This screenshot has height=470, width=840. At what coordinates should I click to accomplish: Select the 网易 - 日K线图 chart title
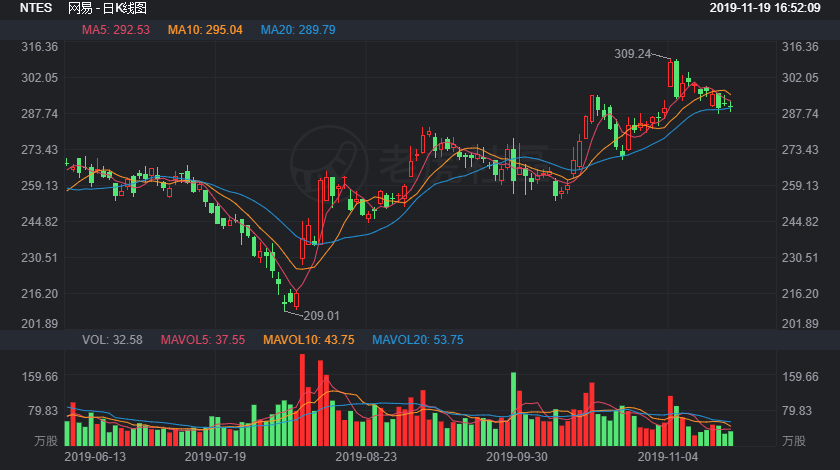point(108,8)
